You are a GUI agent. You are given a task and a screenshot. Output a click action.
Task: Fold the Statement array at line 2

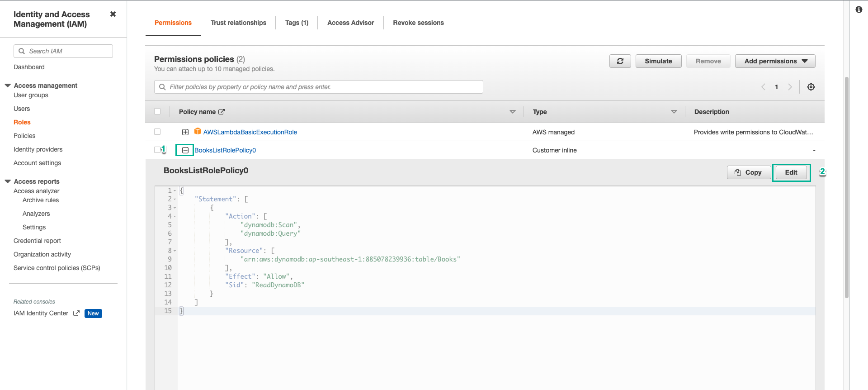click(x=175, y=199)
